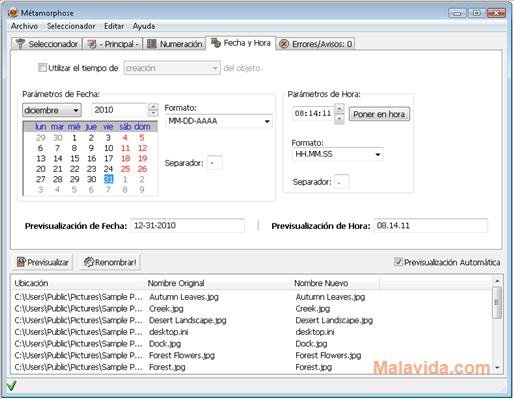Enable 'Utilizar el tiempo de' checkbox
This screenshot has width=514, height=399.
(42, 68)
